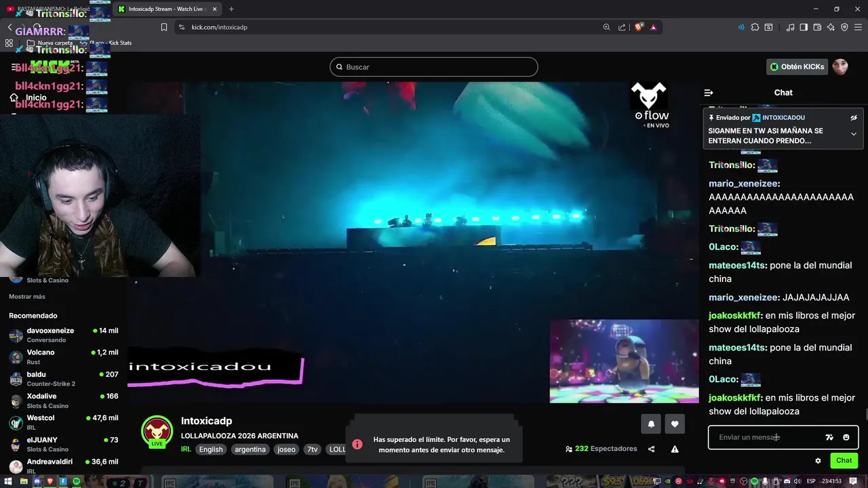Switch to the Intoxicadp Stream tab
This screenshot has width=868, height=488.
click(167, 9)
